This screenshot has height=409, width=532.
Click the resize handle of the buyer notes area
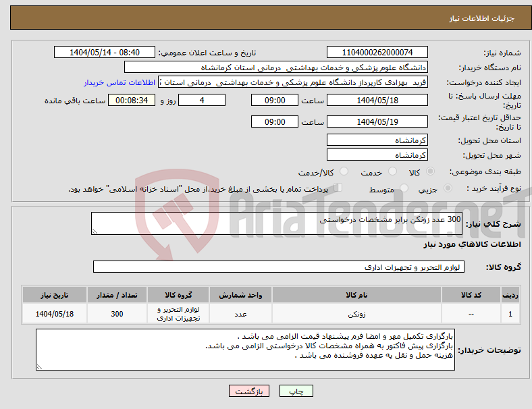pos(39,367)
